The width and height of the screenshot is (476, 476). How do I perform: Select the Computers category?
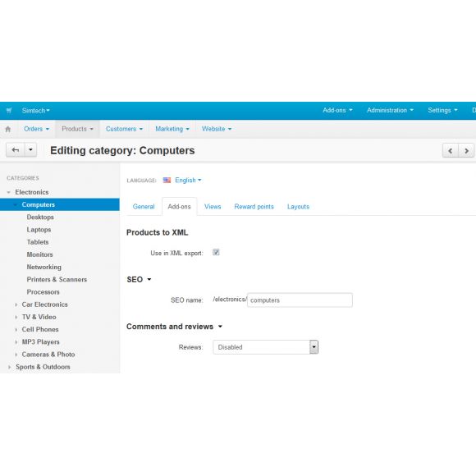[x=39, y=205]
